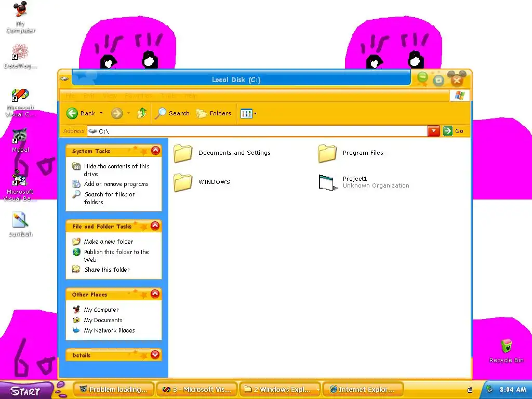Screen dimensions: 532x399
Task: Select the Documents and Settings folder icon
Action: [183, 153]
